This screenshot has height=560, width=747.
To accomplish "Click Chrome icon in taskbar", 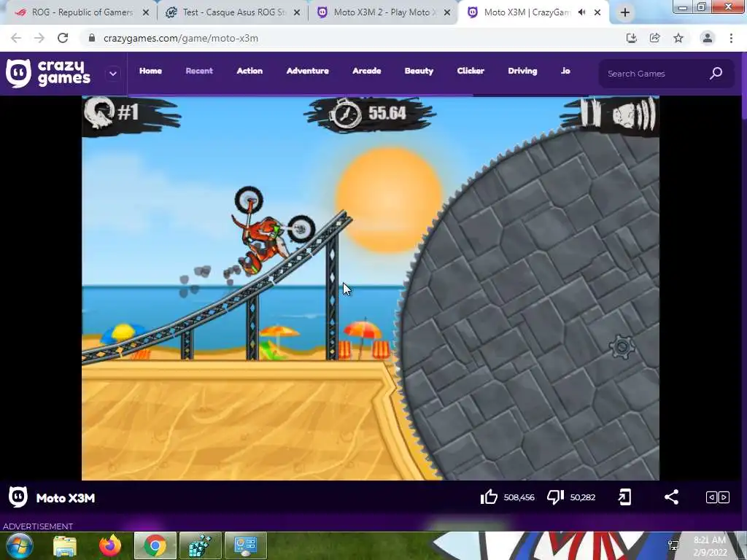I will pyautogui.click(x=155, y=545).
